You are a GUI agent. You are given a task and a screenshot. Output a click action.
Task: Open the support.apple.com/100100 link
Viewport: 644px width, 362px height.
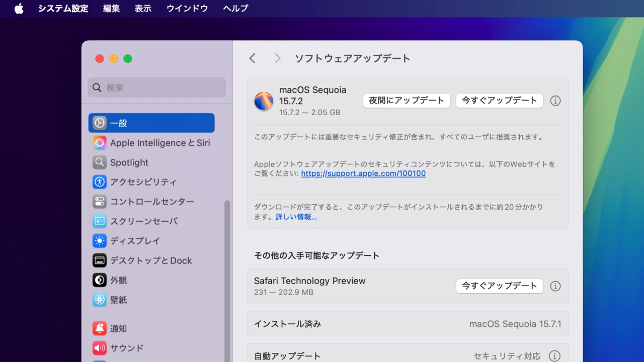[363, 173]
